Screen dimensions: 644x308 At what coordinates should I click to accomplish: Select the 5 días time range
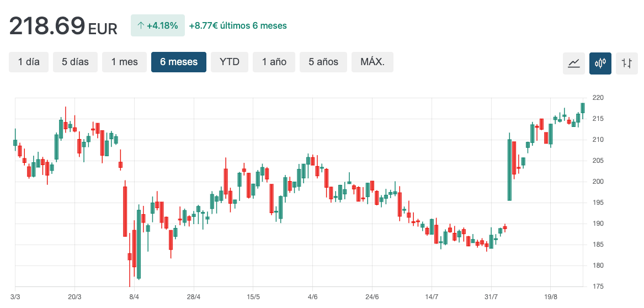pyautogui.click(x=75, y=62)
